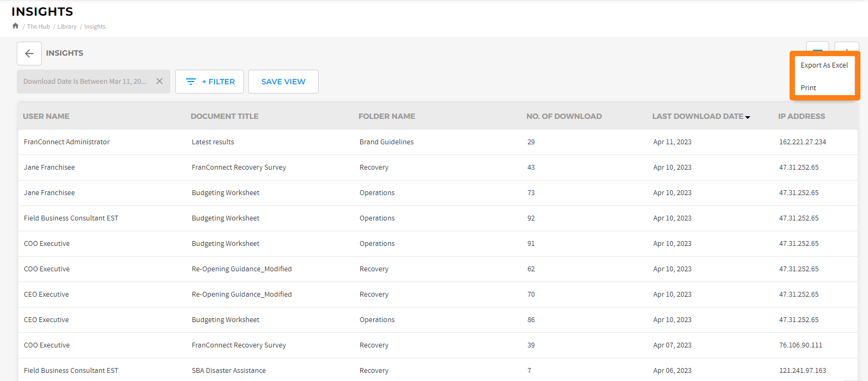Click the Insights breadcrumb link

95,26
